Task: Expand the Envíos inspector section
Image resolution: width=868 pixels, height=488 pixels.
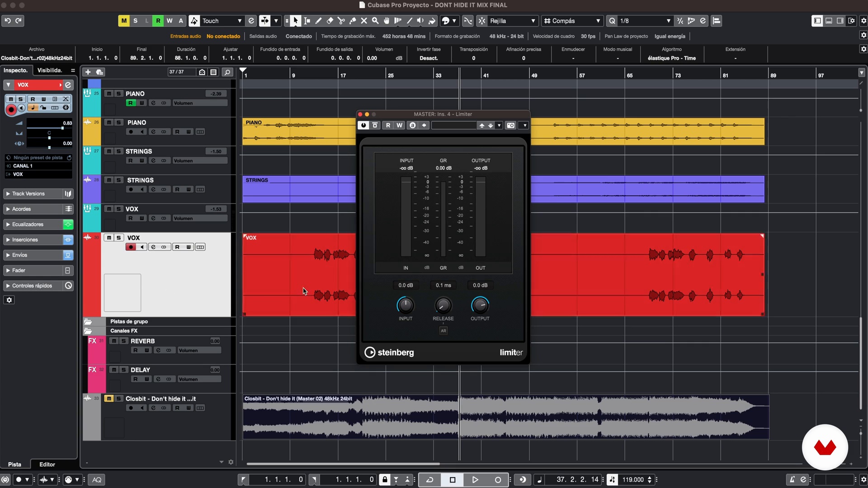Action: coord(33,255)
